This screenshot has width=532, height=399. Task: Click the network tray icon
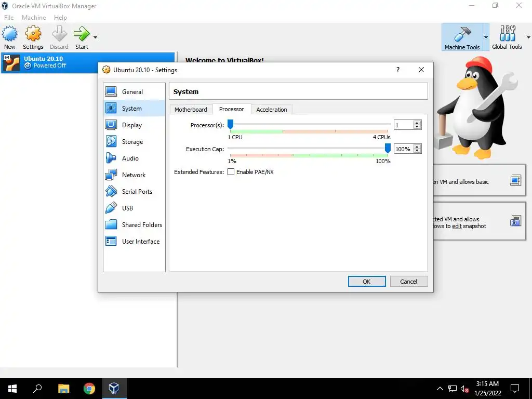(x=453, y=389)
